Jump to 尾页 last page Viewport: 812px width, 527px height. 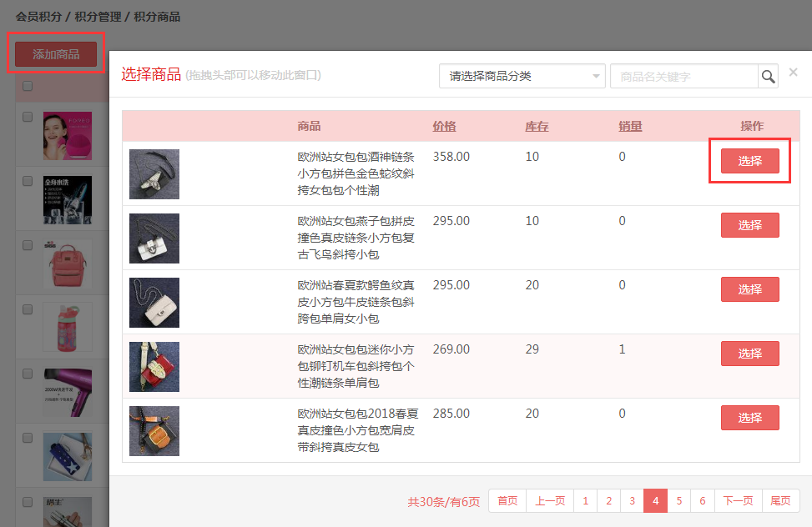click(x=780, y=501)
